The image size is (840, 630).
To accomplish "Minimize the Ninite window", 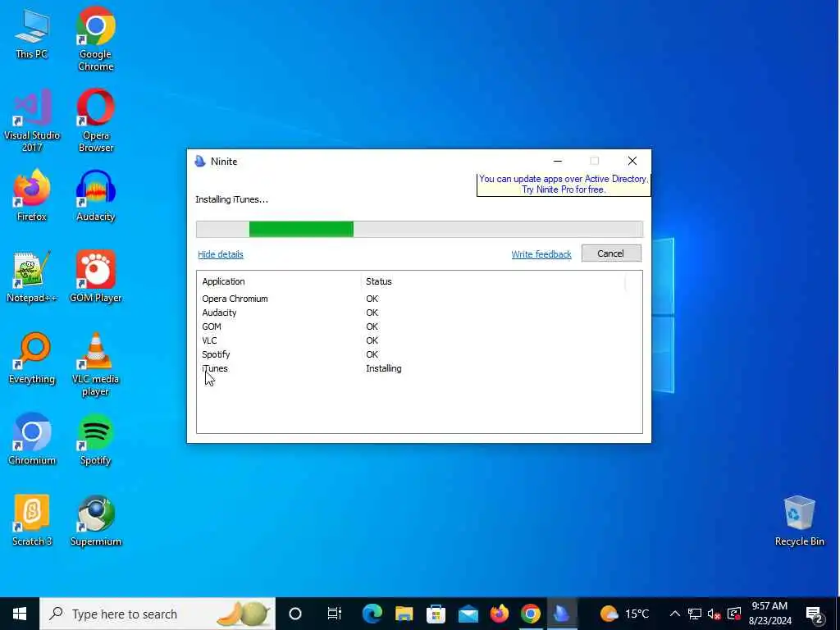I will pyautogui.click(x=558, y=161).
